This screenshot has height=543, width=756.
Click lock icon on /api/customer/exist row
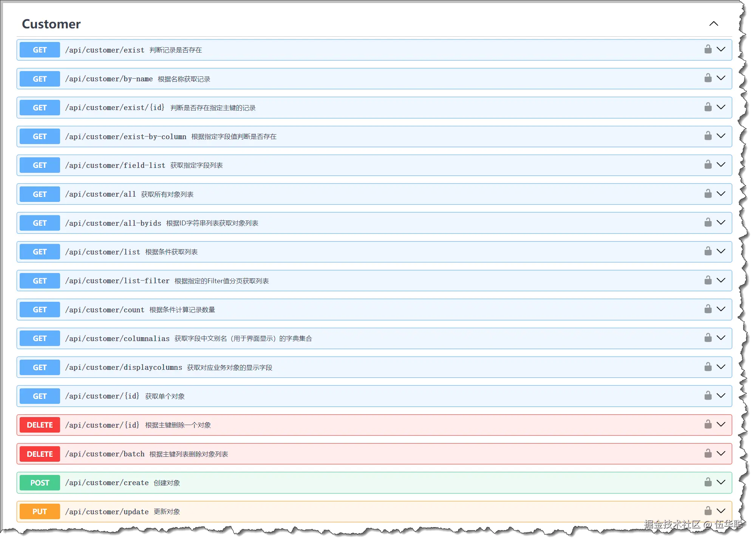pos(708,50)
